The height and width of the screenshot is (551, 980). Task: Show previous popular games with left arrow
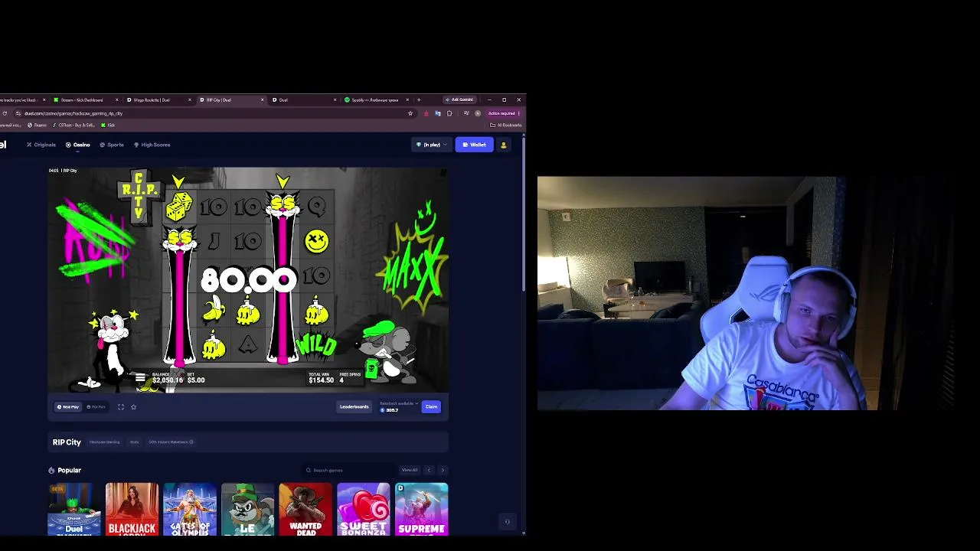point(429,470)
